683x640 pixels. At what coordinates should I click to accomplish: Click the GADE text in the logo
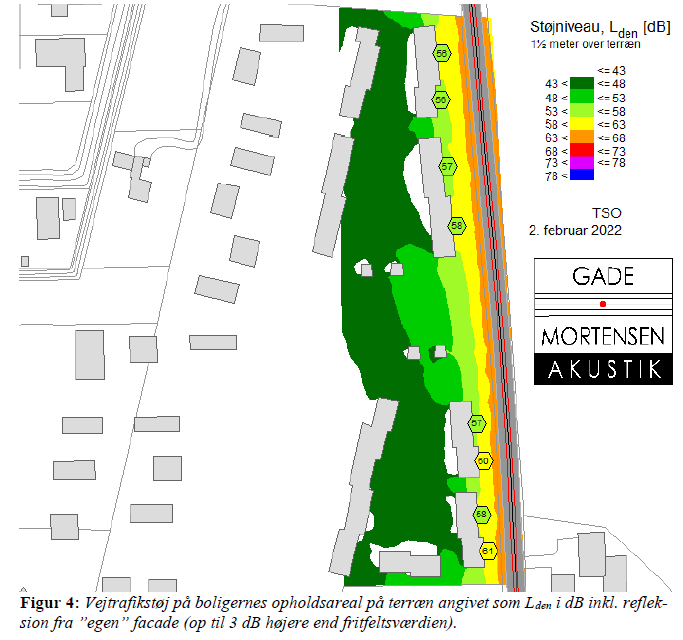[x=601, y=276]
